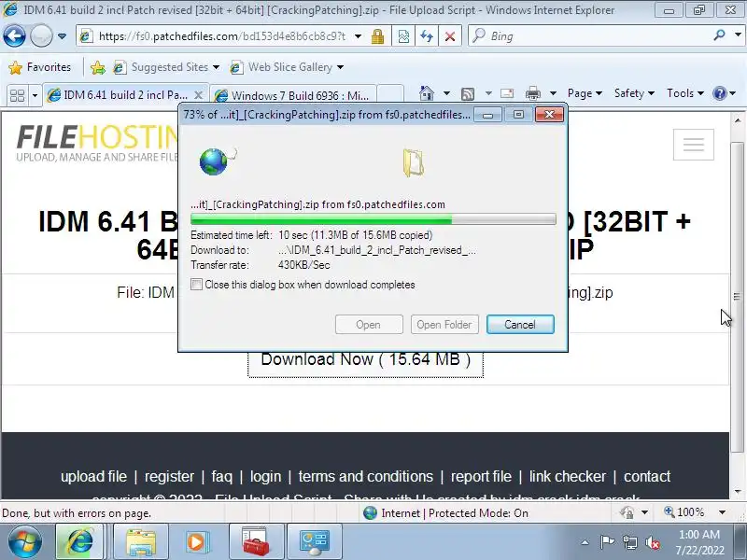The image size is (747, 560).
Task: Stop loading with the red X icon
Action: [449, 36]
